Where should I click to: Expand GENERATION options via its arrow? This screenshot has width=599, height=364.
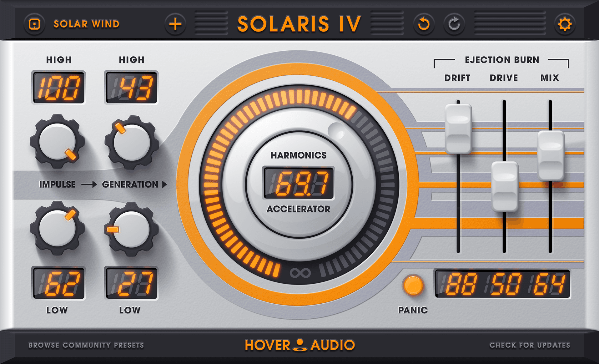point(164,185)
